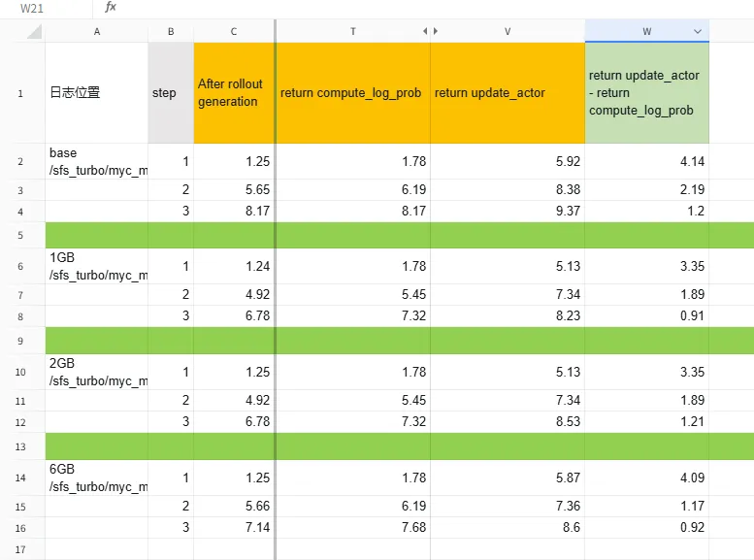This screenshot has height=560, width=754.
Task: Select row 13 header number
Action: point(21,445)
